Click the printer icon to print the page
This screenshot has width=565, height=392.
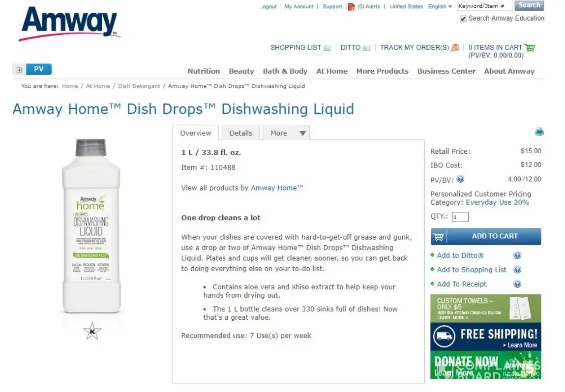click(539, 131)
